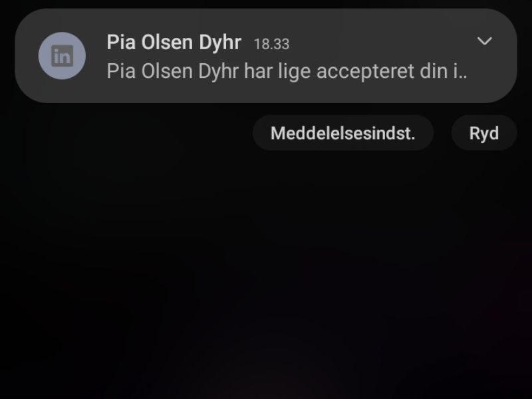The image size is (532, 399).
Task: Open Meddelelsesindst. notification settings
Action: 343,132
